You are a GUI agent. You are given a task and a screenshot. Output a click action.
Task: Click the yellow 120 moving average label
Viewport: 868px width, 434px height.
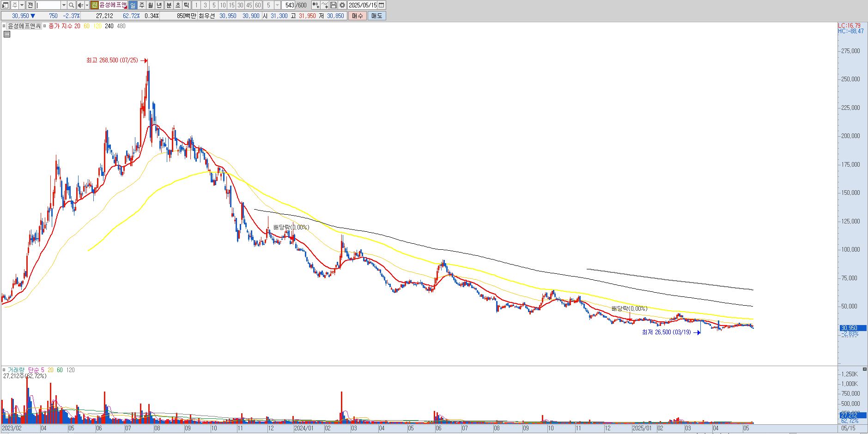pyautogui.click(x=97, y=26)
